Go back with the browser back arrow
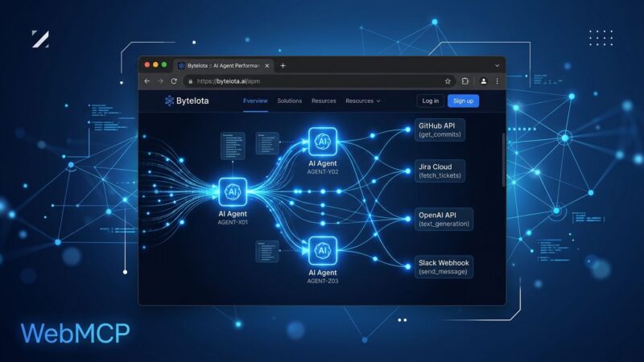This screenshot has width=644, height=362. point(147,81)
